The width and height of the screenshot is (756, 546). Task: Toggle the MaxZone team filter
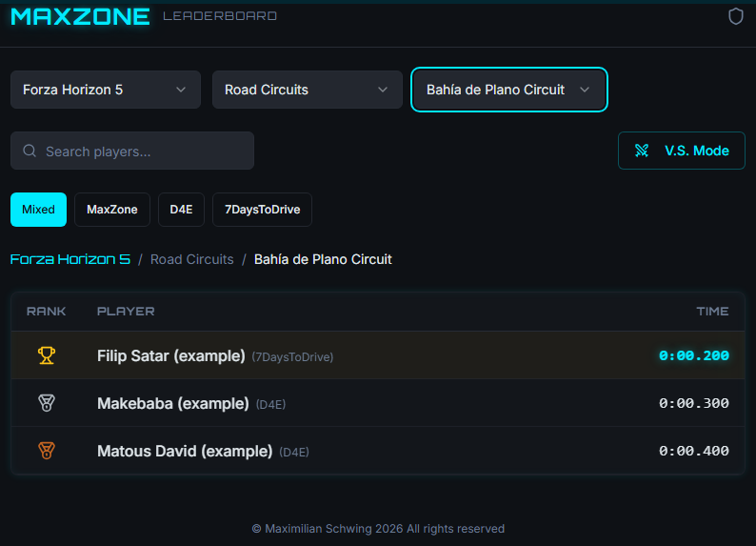[112, 210]
